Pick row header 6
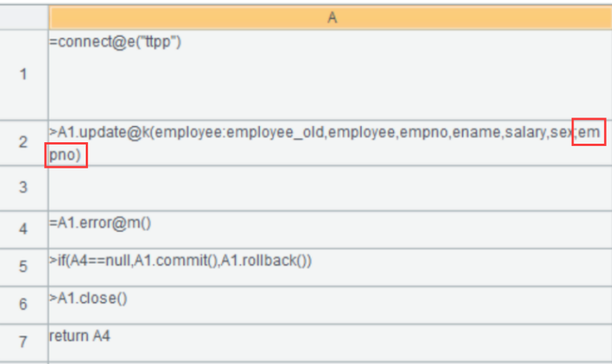Image resolution: width=612 pixels, height=364 pixels. 24,304
